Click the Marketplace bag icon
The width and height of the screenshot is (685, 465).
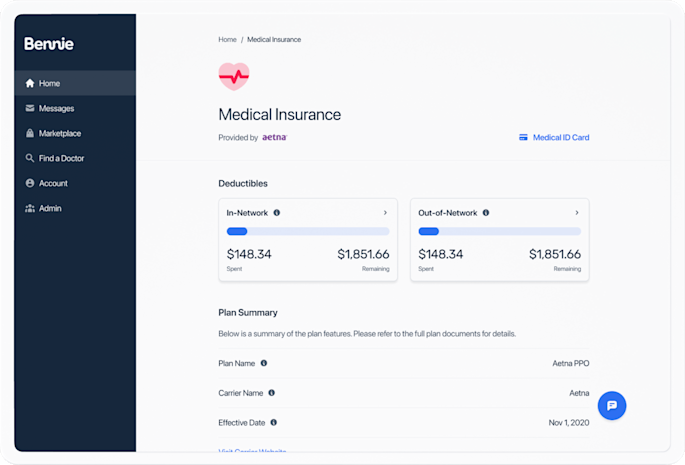(30, 133)
